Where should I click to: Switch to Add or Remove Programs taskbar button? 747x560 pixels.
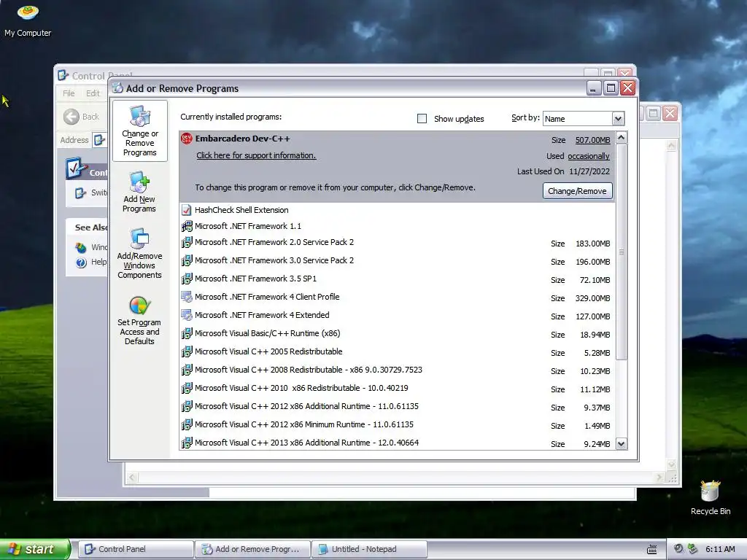(x=252, y=549)
